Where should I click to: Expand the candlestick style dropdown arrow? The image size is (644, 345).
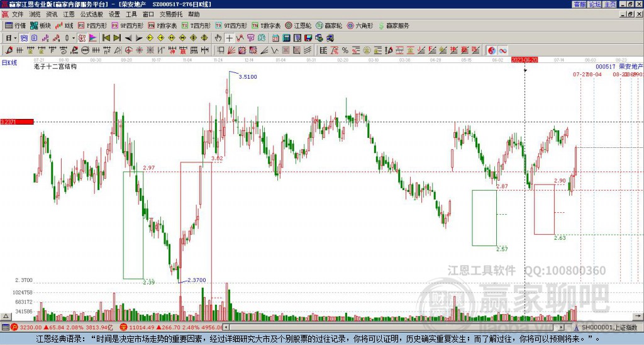tap(73, 38)
